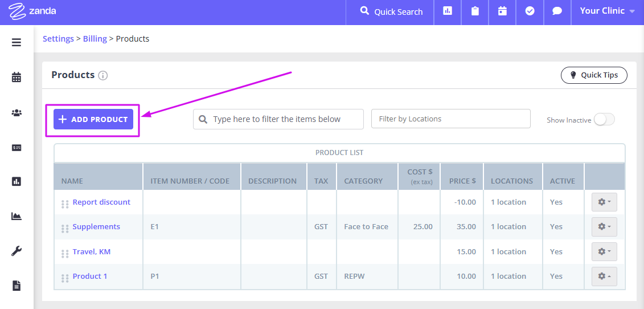Image resolution: width=644 pixels, height=309 pixels.
Task: Go to Settings in the breadcrumb
Action: pyautogui.click(x=58, y=39)
